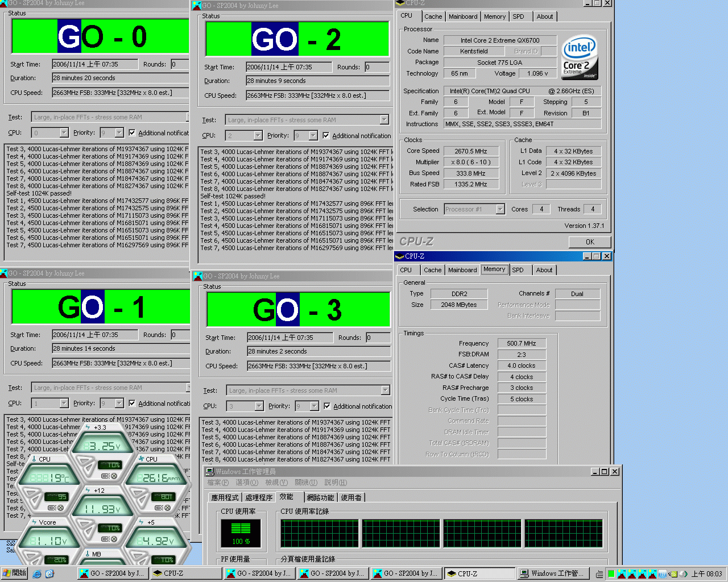The image size is (728, 582).
Task: Click the Task Manager window title icon
Action: coord(210,472)
